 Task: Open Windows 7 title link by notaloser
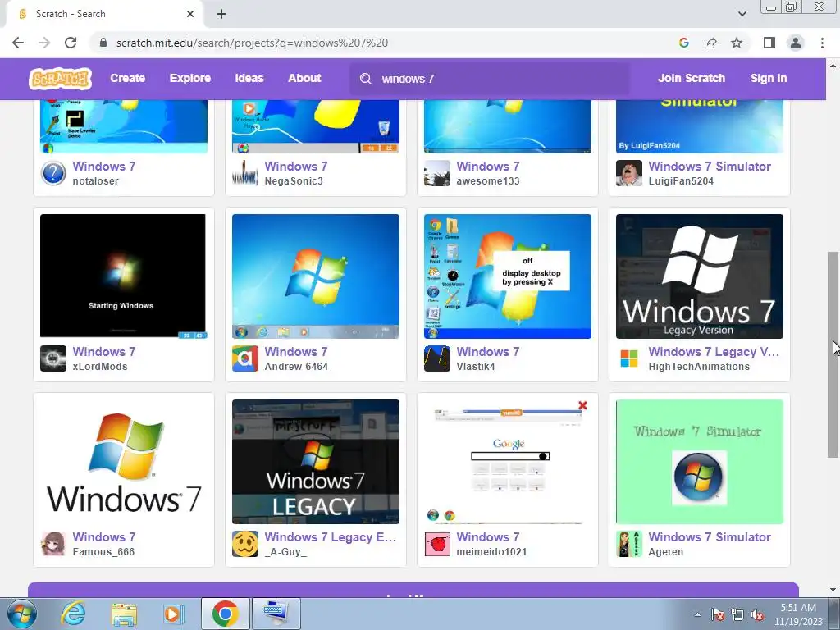tap(104, 167)
